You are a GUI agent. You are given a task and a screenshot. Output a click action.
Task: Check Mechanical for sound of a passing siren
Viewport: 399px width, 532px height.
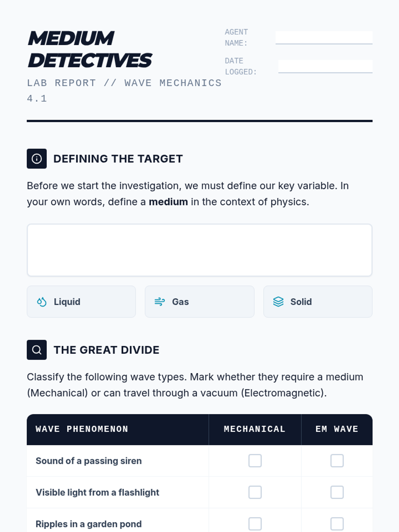click(255, 461)
